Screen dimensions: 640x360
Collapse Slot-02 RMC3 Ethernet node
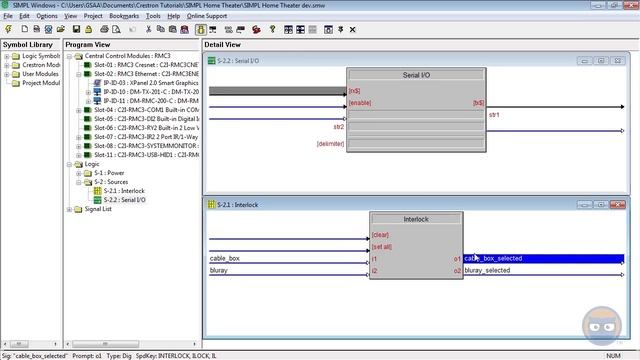[78, 74]
